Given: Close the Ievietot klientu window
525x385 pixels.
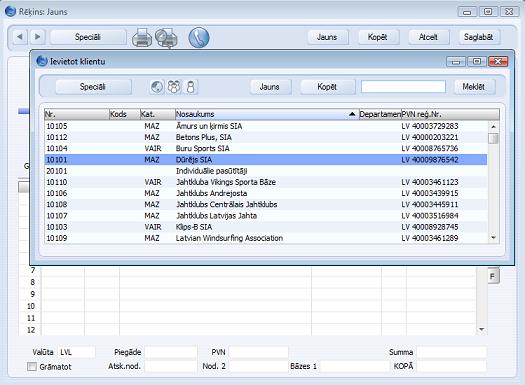Looking at the screenshot, I should 498,61.
